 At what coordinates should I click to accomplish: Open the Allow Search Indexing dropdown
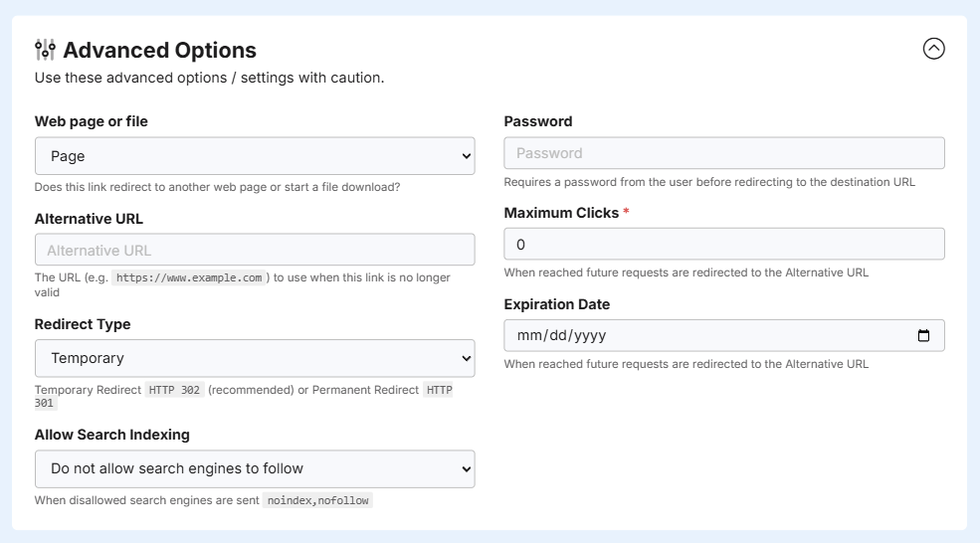[255, 468]
